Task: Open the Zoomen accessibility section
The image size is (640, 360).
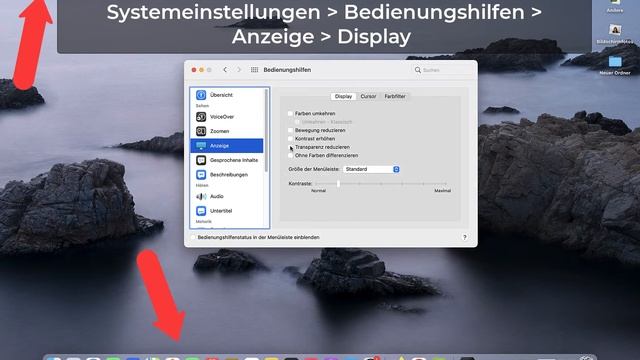Action: (x=227, y=131)
